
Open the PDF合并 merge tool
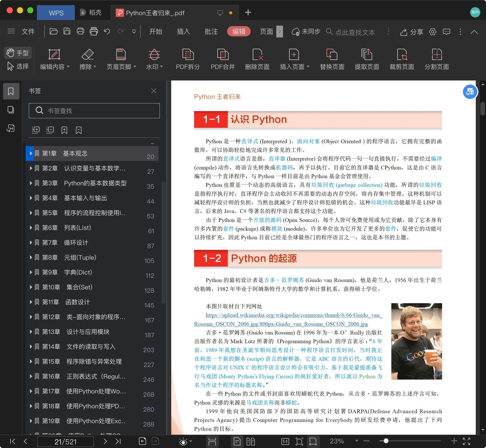(223, 59)
